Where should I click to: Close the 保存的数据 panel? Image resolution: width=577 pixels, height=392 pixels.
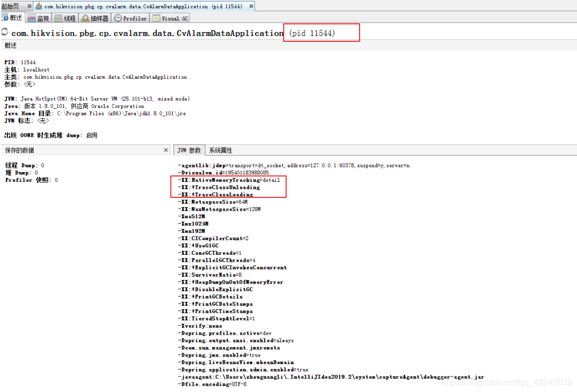click(166, 150)
